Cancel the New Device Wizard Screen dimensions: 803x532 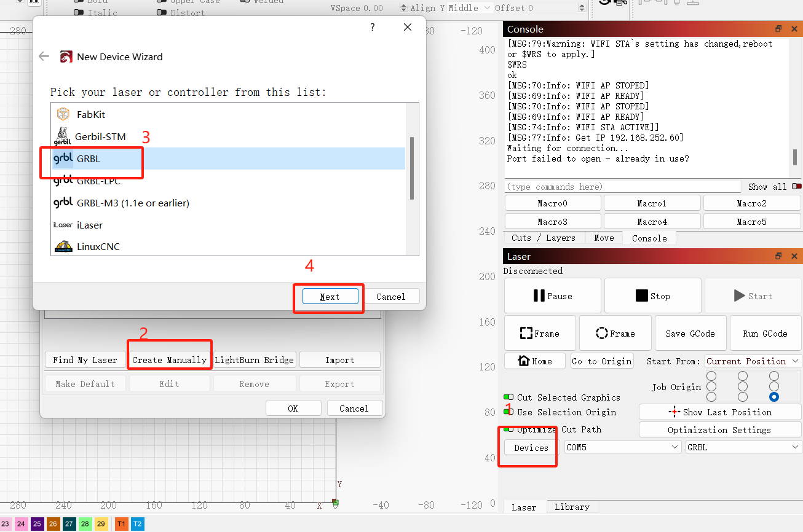[391, 296]
